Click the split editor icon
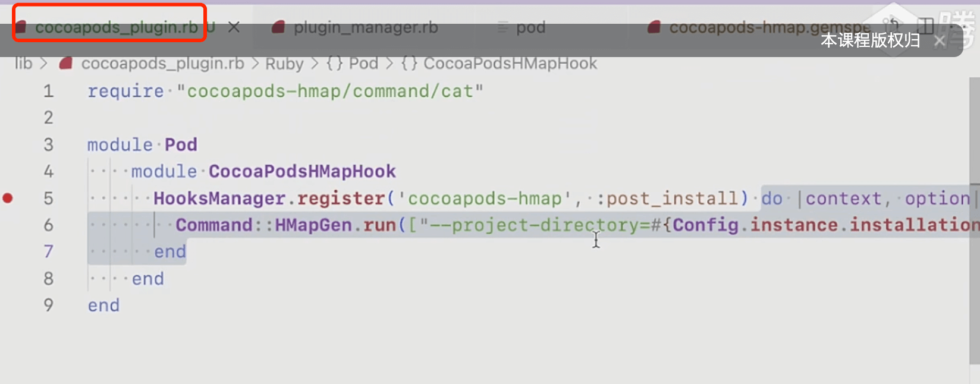This screenshot has width=980, height=384. (925, 26)
